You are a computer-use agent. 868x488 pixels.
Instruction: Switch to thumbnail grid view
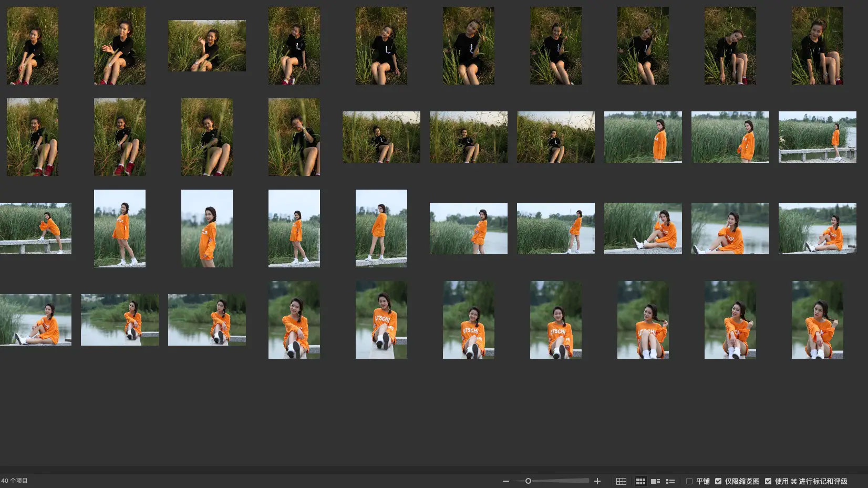click(640, 481)
